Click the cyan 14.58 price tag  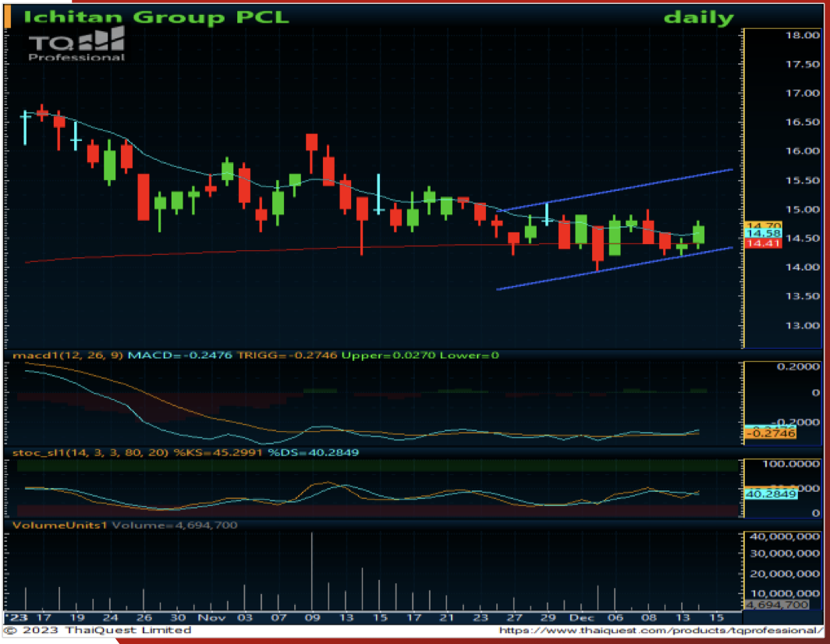coord(763,233)
